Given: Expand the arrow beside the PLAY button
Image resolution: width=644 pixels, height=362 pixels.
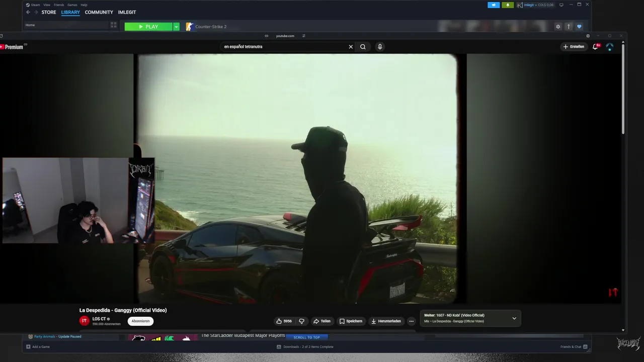Looking at the screenshot, I should pyautogui.click(x=176, y=27).
